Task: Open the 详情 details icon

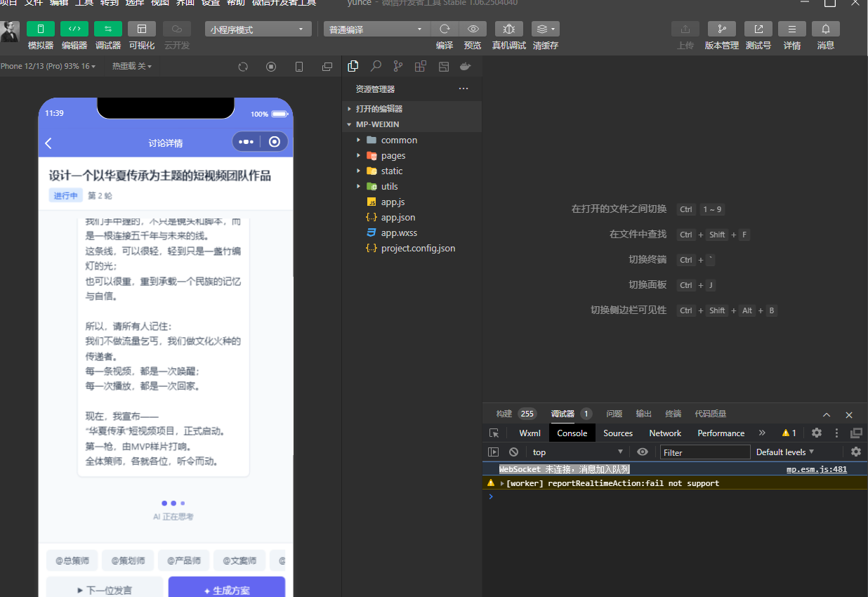Action: click(792, 29)
